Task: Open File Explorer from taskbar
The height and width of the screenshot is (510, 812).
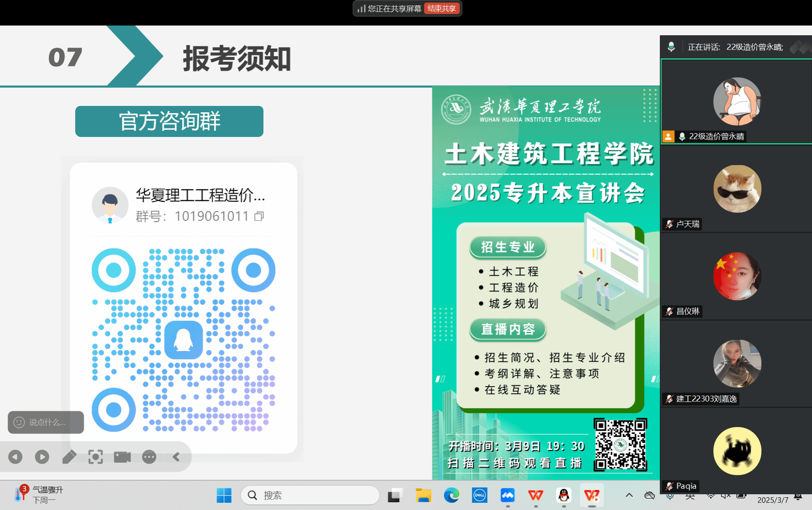Action: [x=423, y=496]
